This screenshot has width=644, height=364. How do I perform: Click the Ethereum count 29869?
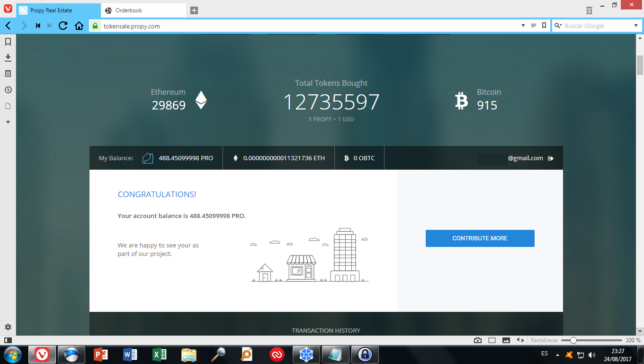click(169, 105)
